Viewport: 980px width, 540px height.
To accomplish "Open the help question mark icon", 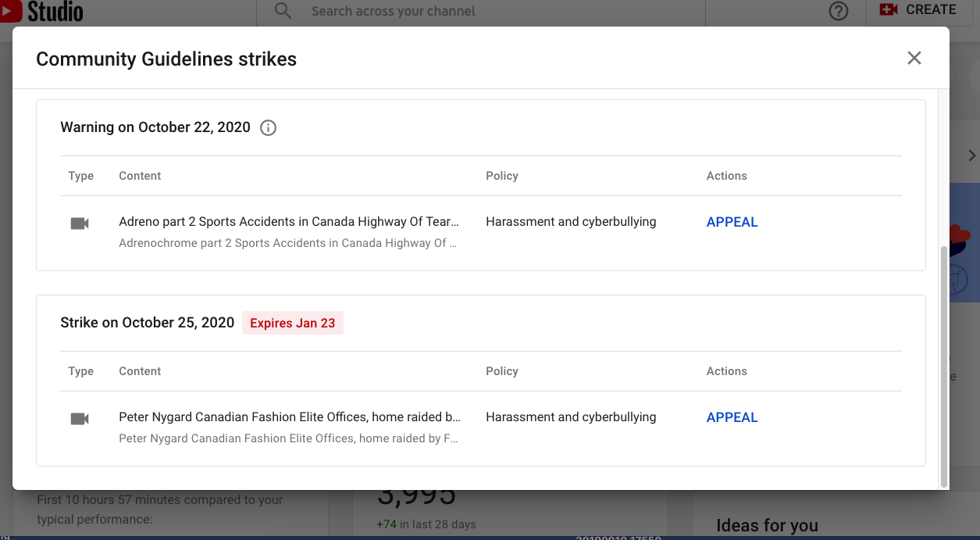I will [x=839, y=11].
